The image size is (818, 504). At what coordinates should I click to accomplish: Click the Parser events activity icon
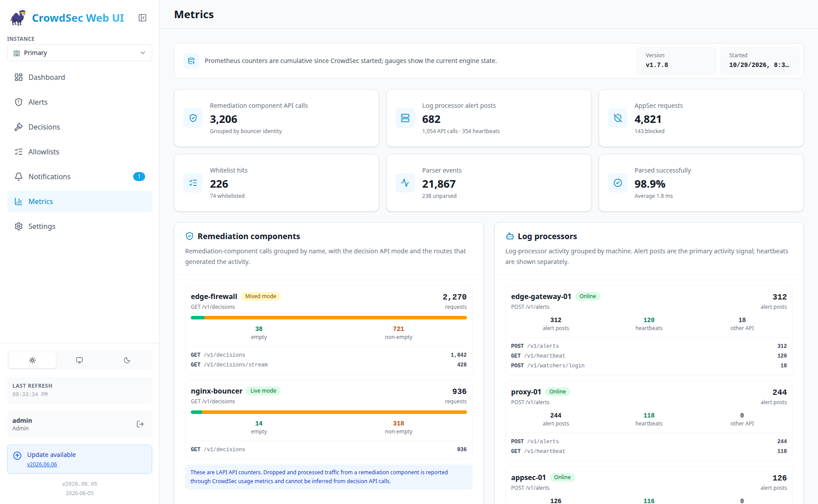pos(405,183)
